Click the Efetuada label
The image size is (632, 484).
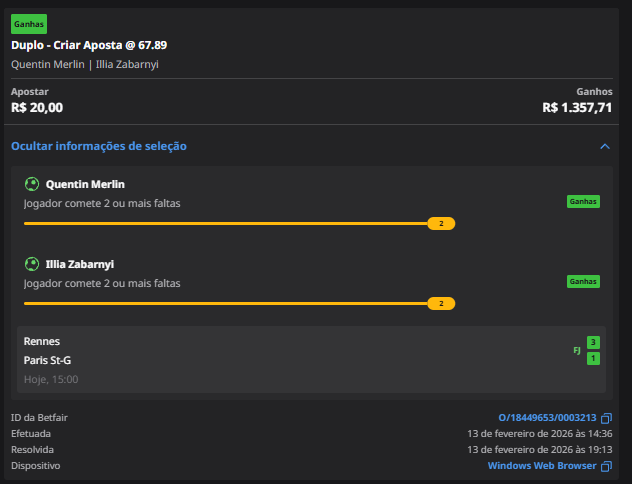31,434
